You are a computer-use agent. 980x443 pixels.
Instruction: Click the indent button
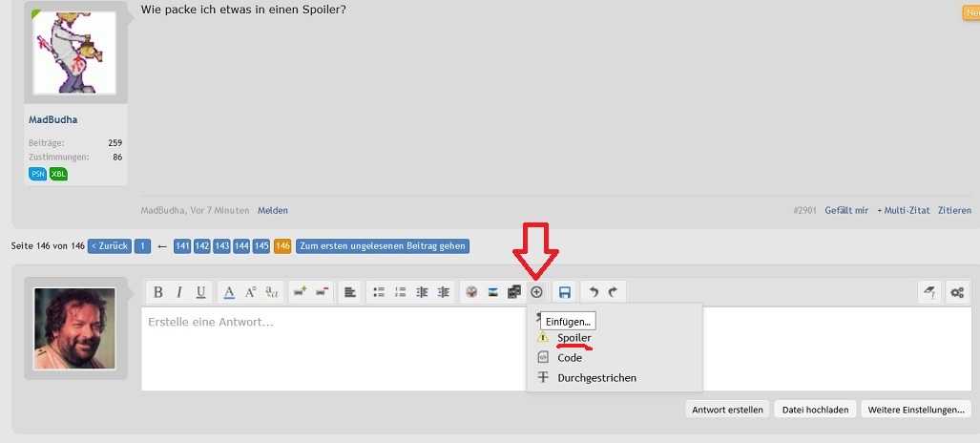point(443,292)
